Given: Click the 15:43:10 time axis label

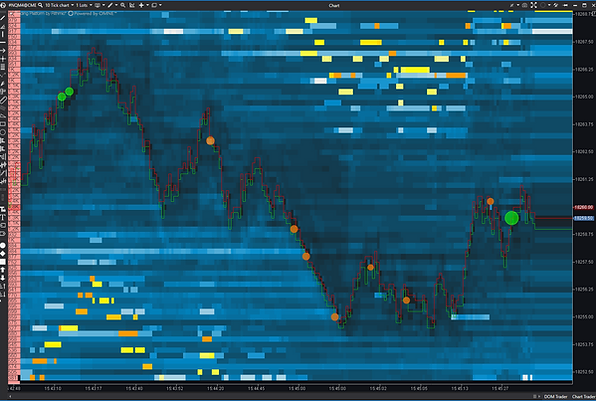Looking at the screenshot, I should [52, 388].
